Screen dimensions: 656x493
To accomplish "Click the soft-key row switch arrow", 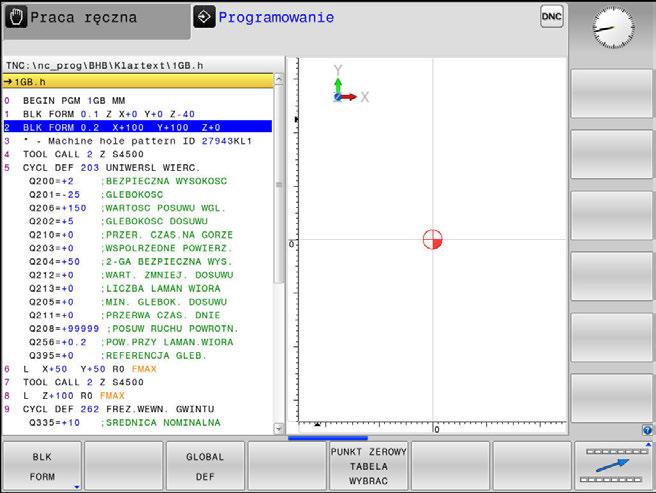I will [614, 466].
